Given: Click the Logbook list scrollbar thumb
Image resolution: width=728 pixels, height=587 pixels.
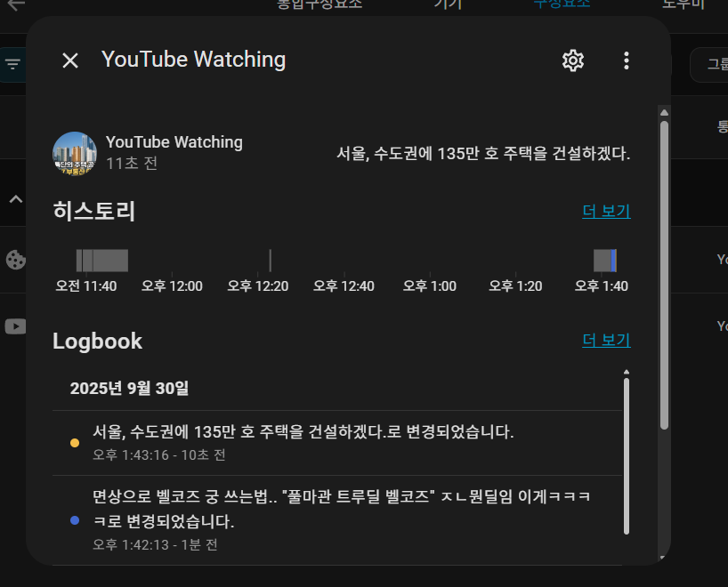Looking at the screenshot, I should click(627, 456).
